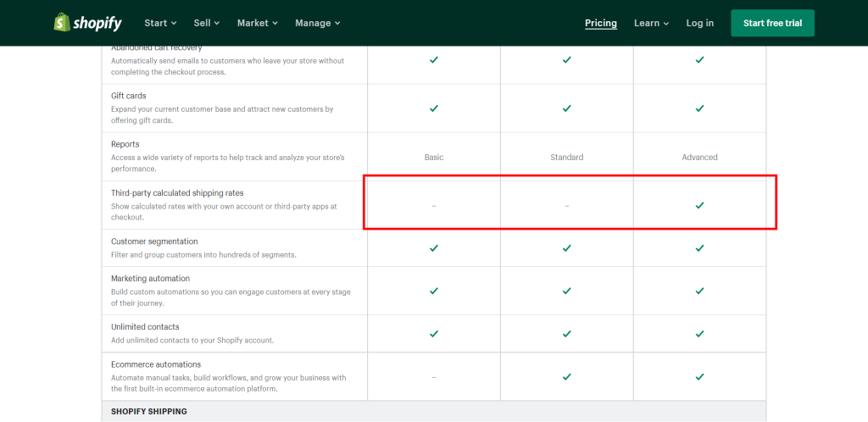Click the 'Advanced' reports cell
The width and height of the screenshot is (868, 422).
pyautogui.click(x=699, y=157)
